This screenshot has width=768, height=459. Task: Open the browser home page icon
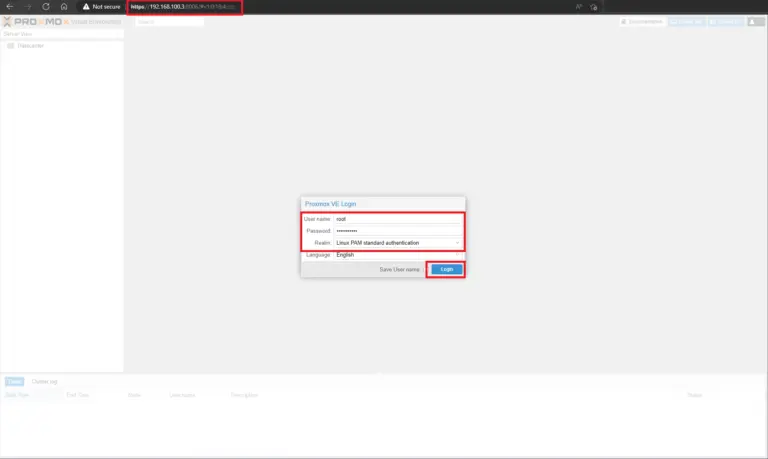pos(64,7)
